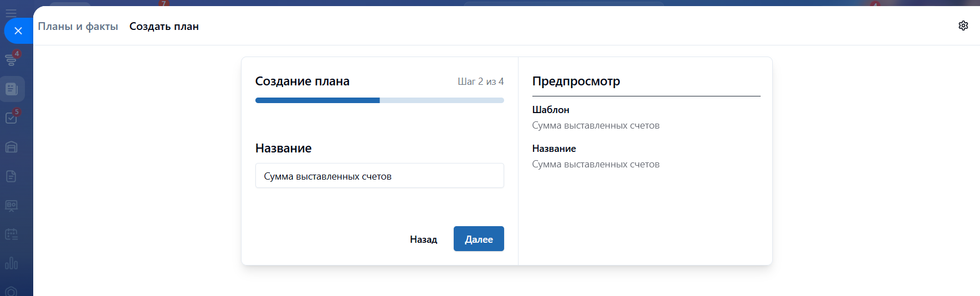980x296 pixels.
Task: Click into the 'Название' text field
Action: click(x=379, y=176)
